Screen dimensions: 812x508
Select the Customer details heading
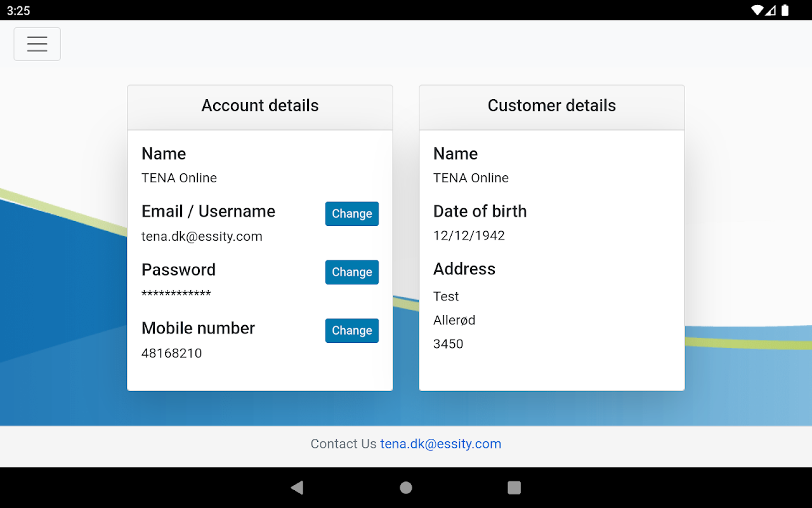[552, 105]
